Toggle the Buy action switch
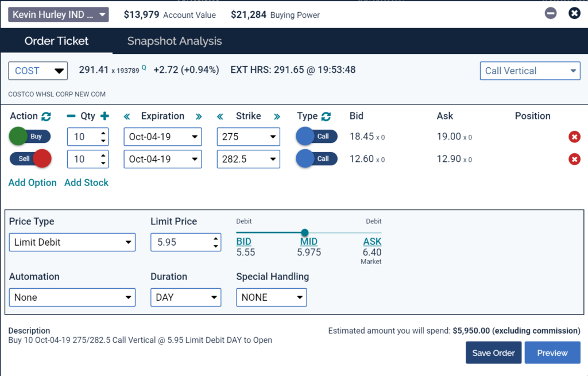The image size is (588, 376). click(x=30, y=137)
